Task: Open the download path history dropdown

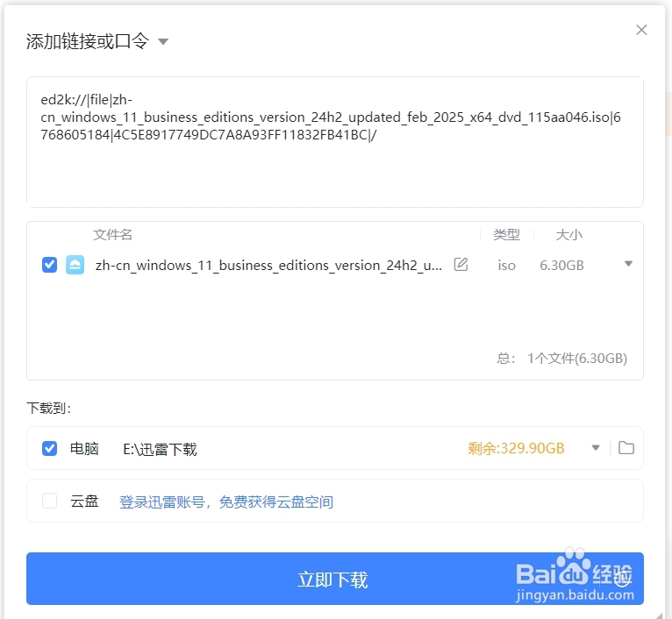Action: coord(596,448)
